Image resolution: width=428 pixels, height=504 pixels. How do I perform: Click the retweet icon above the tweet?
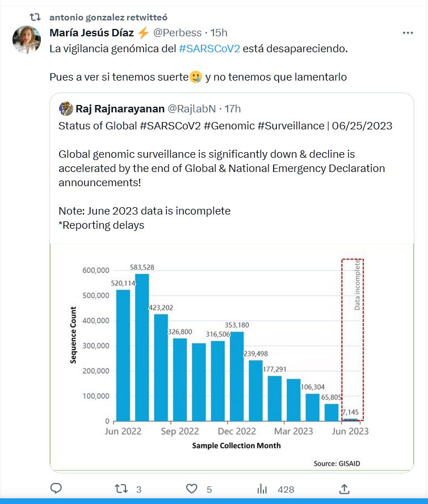click(35, 18)
